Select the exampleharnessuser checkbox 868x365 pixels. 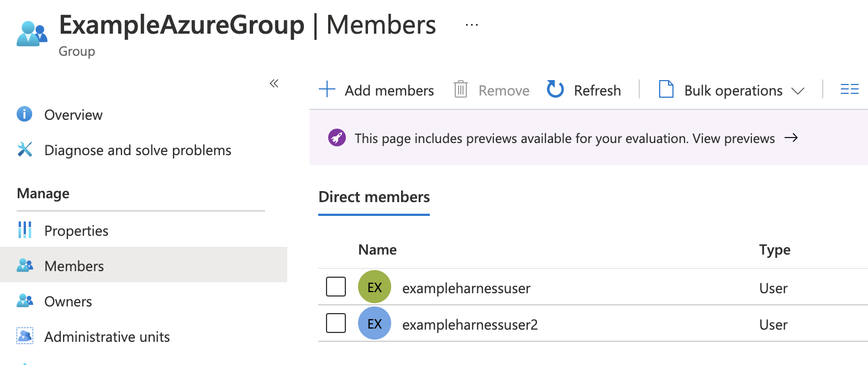coord(336,287)
